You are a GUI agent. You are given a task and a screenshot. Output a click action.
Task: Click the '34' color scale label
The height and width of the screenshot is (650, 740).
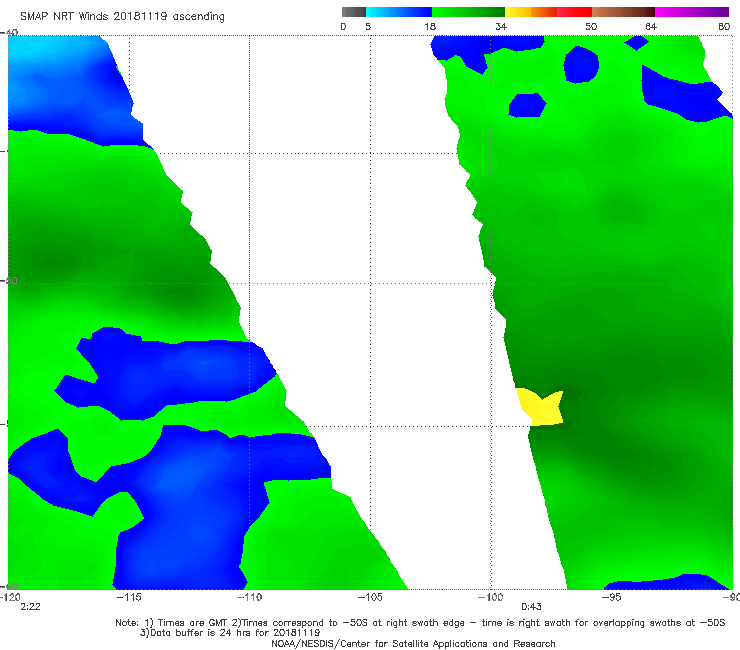(501, 27)
